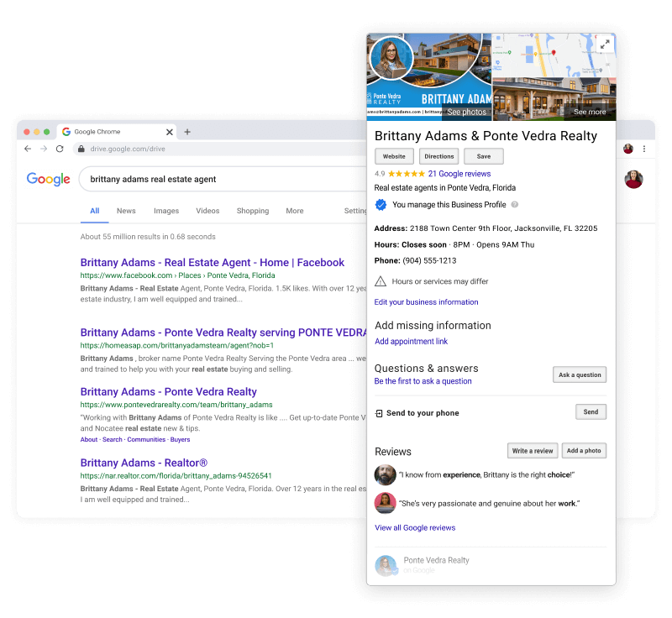This screenshot has height=618, width=672.
Task: Click the Google logo
Action: (49, 179)
